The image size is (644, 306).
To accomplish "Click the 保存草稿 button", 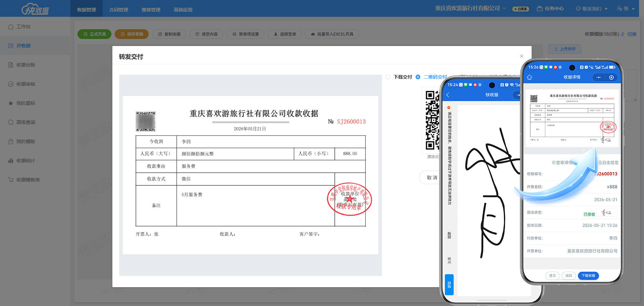I will [131, 34].
